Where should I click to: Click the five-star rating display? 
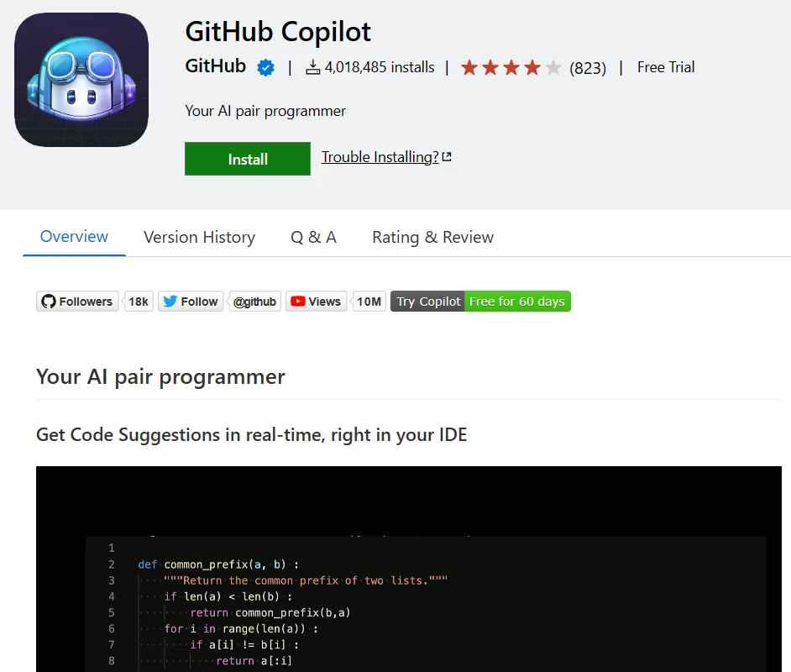point(511,68)
